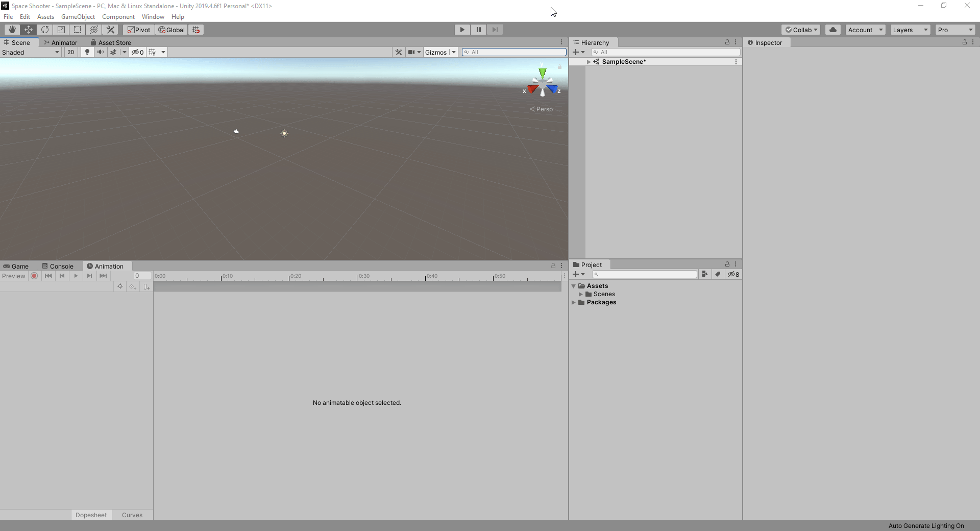Collapse the Assets folder
Image resolution: width=980 pixels, height=531 pixels.
pos(574,286)
